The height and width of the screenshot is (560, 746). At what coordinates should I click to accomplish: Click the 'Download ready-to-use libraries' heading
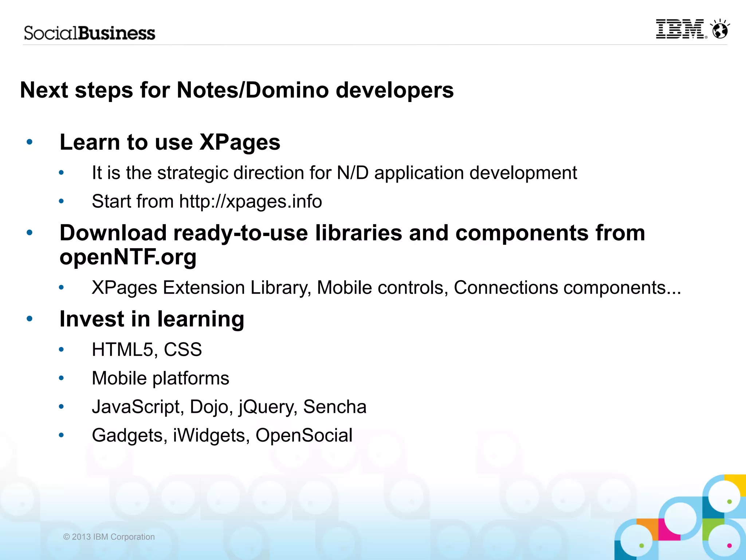pyautogui.click(x=352, y=245)
